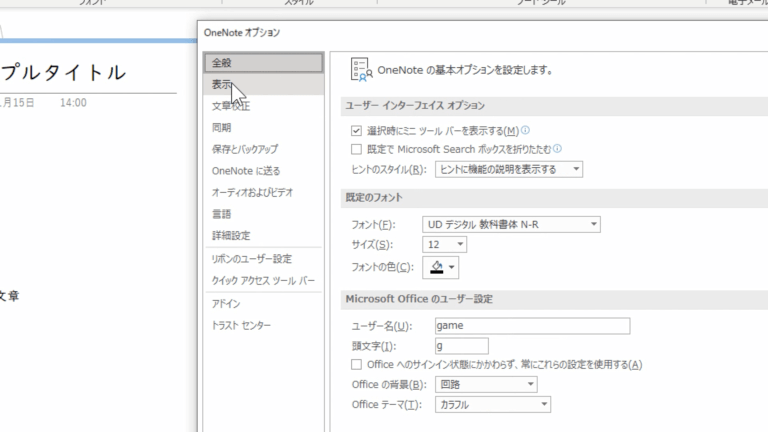Check 既定で Microsoft Search ボックスを折りたたむ checkbox
Viewport: 768px width, 432px height.
356,149
